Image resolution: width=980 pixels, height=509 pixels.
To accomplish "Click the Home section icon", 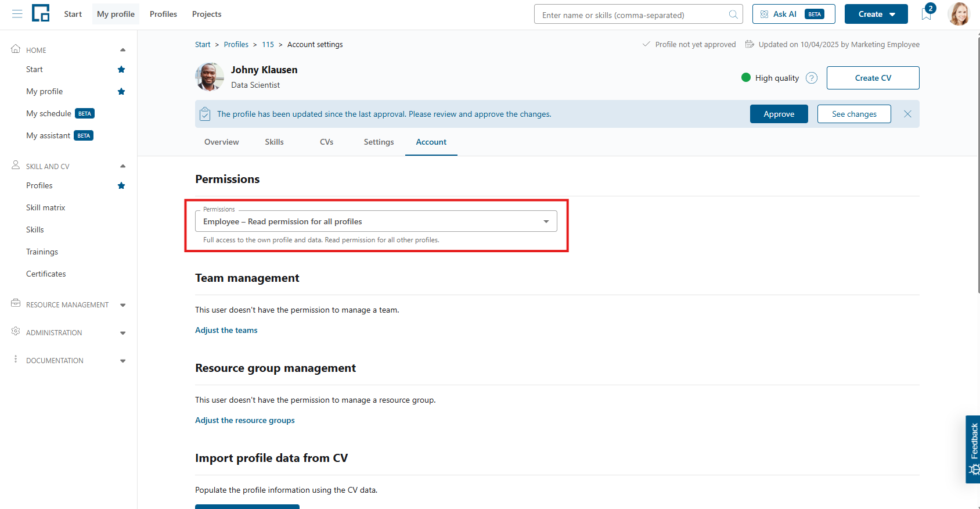I will [x=16, y=49].
